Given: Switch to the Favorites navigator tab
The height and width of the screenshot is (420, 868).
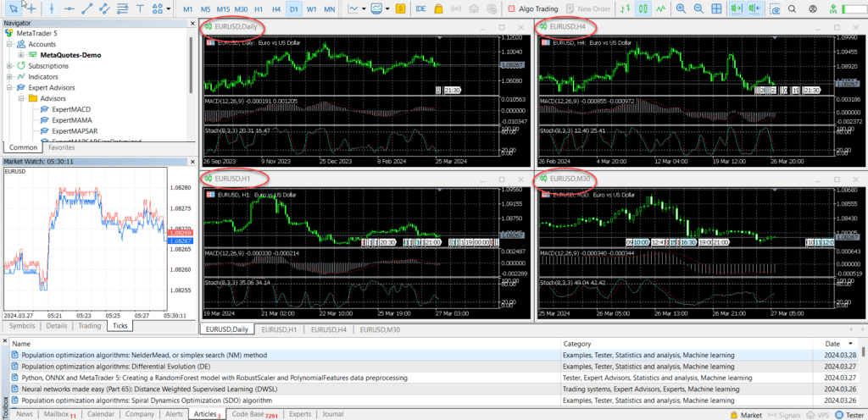Looking at the screenshot, I should pyautogui.click(x=61, y=147).
